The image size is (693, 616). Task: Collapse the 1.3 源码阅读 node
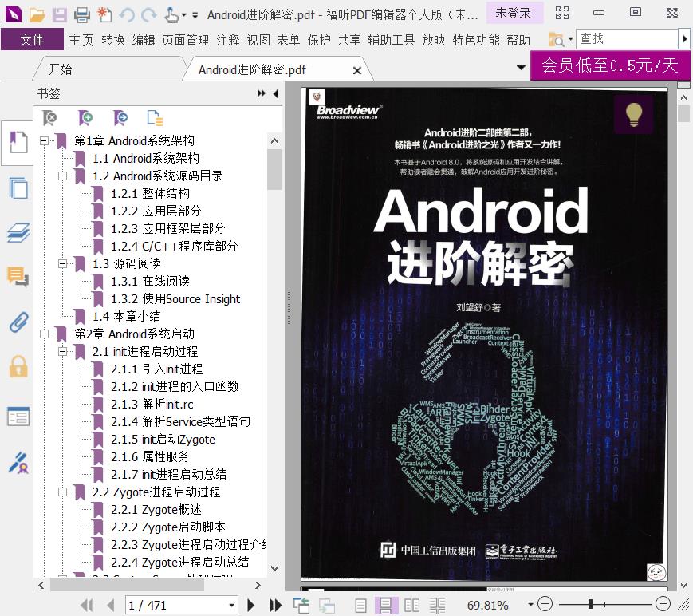pyautogui.click(x=63, y=264)
